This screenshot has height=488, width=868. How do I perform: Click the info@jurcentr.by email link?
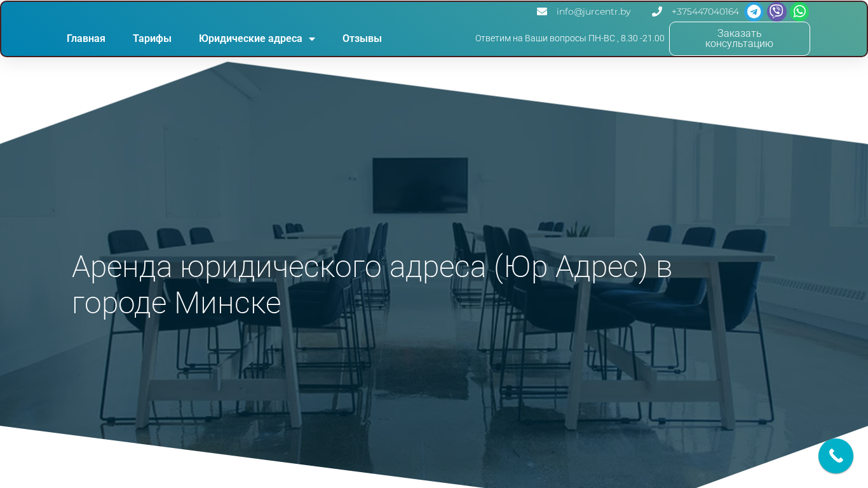593,11
